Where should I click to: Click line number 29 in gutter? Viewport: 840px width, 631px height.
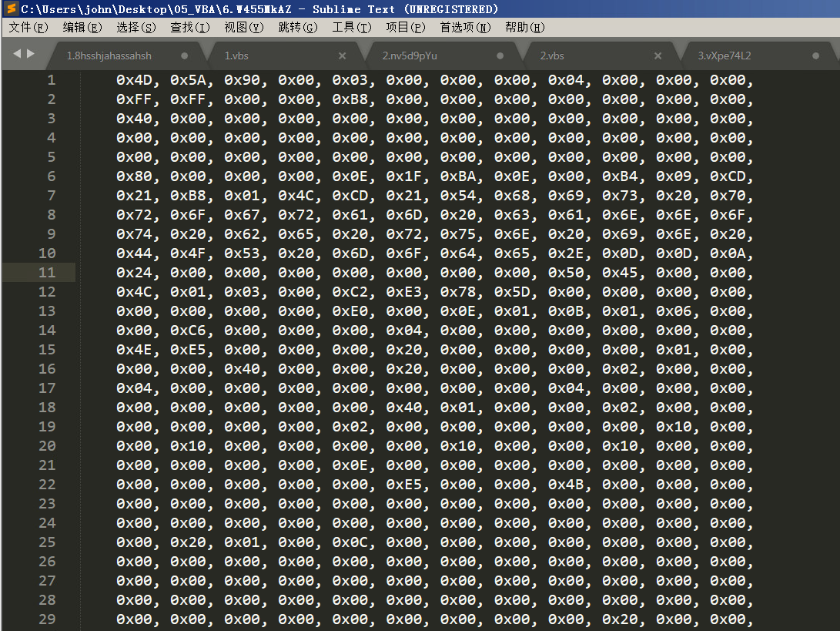(x=47, y=619)
